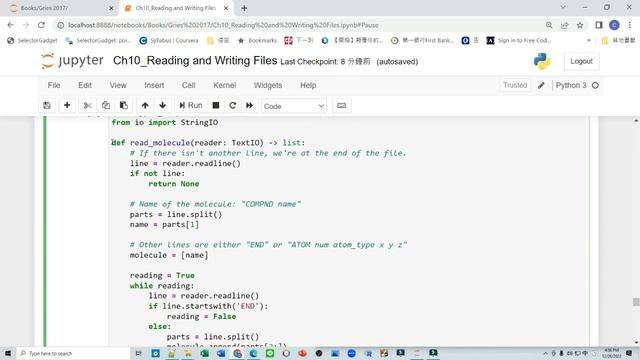Move the selected cell up

(x=145, y=106)
